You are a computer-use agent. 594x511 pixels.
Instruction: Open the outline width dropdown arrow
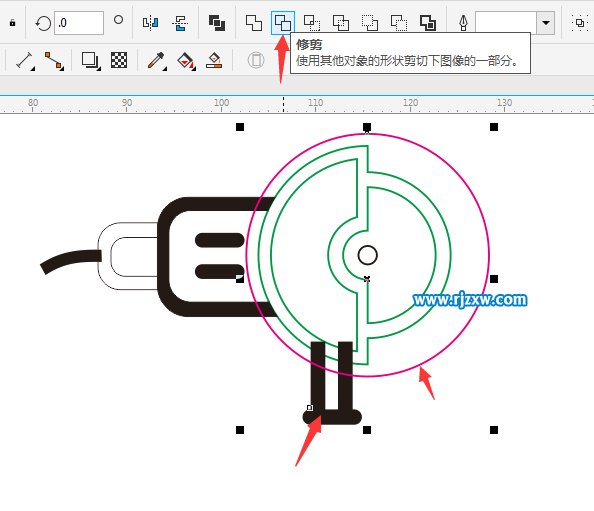pyautogui.click(x=546, y=23)
